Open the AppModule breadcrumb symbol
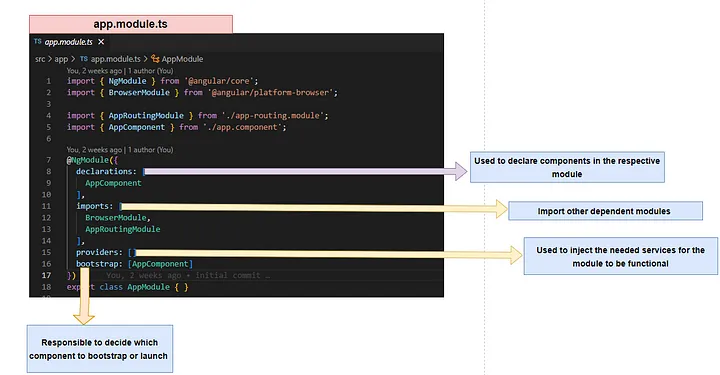The width and height of the screenshot is (720, 375). (x=182, y=59)
